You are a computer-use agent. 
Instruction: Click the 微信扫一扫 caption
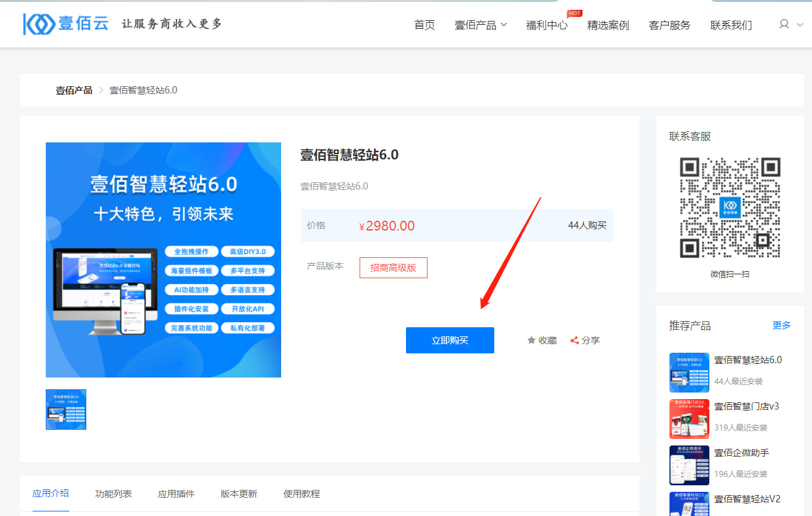(x=730, y=274)
